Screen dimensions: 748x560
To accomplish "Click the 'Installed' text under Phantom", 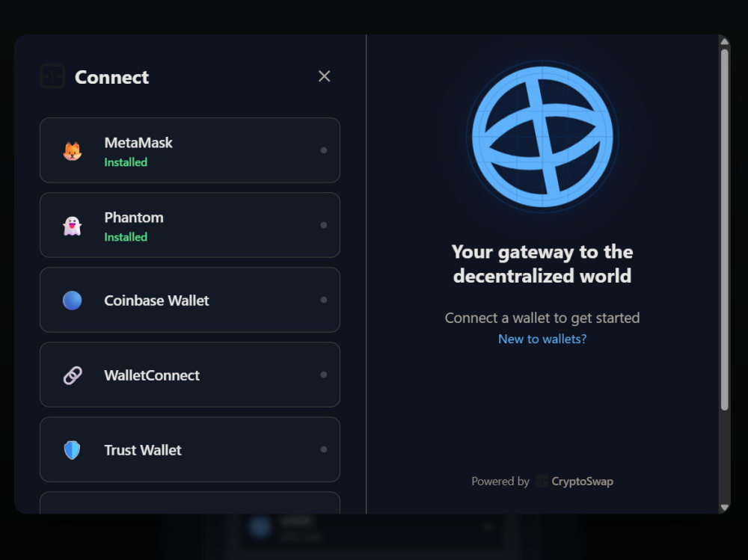I will (126, 237).
